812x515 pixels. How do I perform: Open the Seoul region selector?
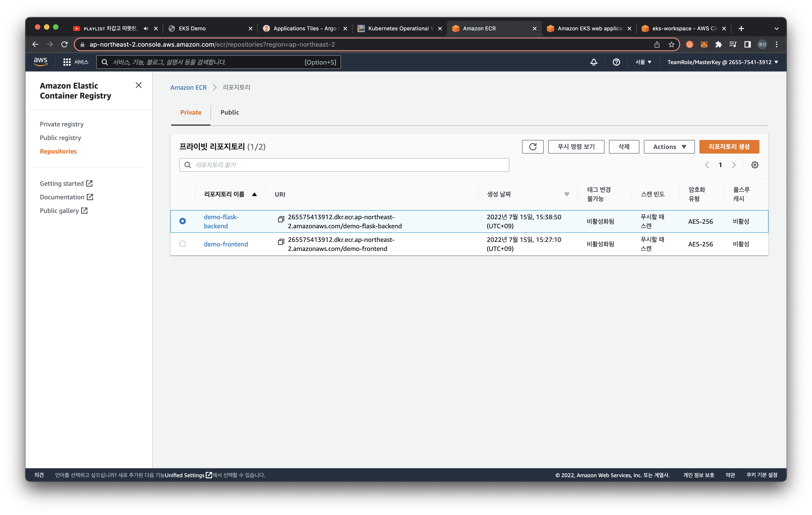(x=643, y=62)
